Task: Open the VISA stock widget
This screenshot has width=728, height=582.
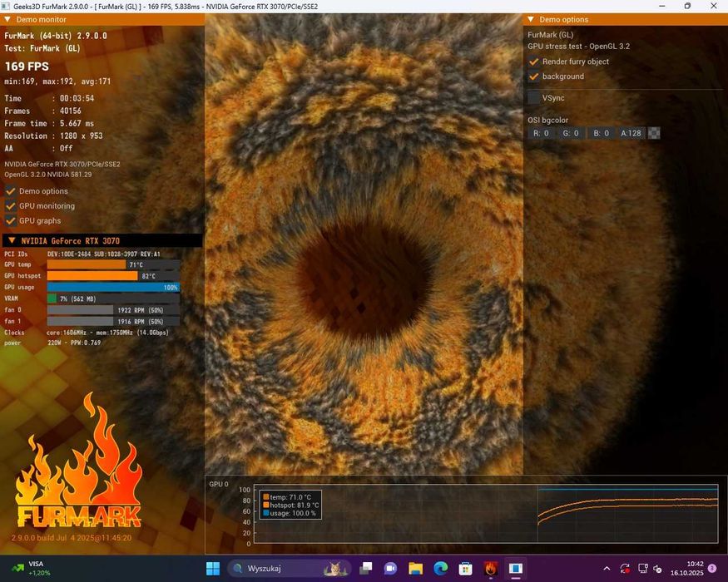Action: pyautogui.click(x=31, y=568)
